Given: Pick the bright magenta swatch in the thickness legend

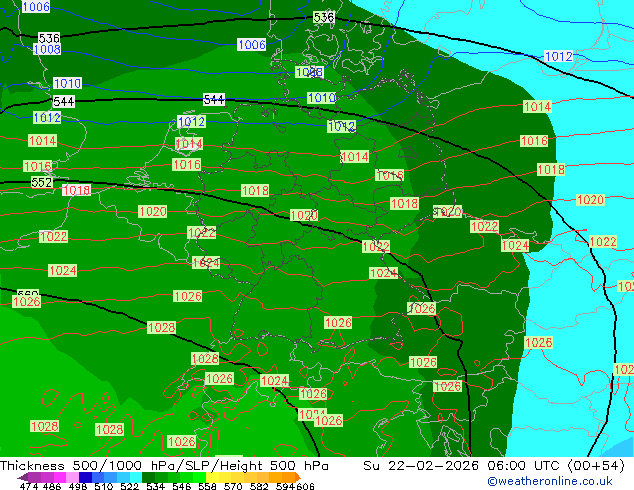Looking at the screenshot, I should 60,477.
